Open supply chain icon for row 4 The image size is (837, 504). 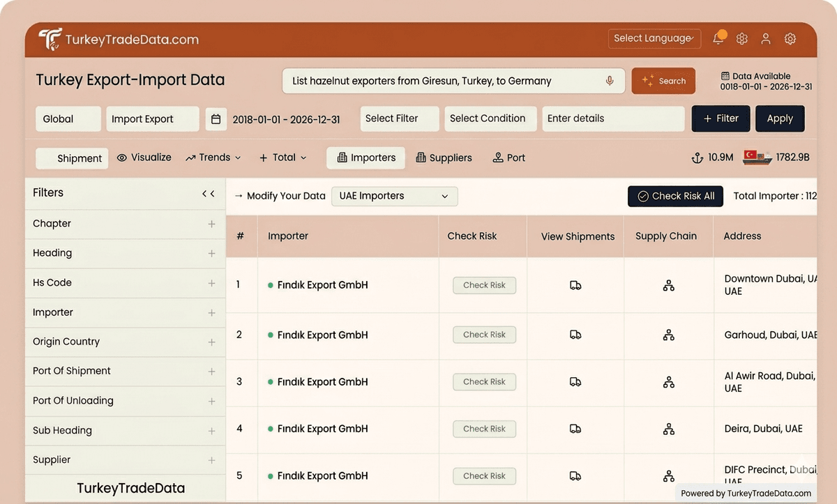(668, 429)
